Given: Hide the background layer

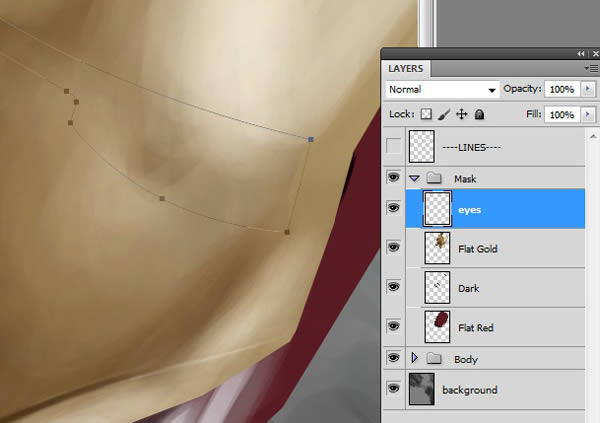Looking at the screenshot, I should pos(394,389).
